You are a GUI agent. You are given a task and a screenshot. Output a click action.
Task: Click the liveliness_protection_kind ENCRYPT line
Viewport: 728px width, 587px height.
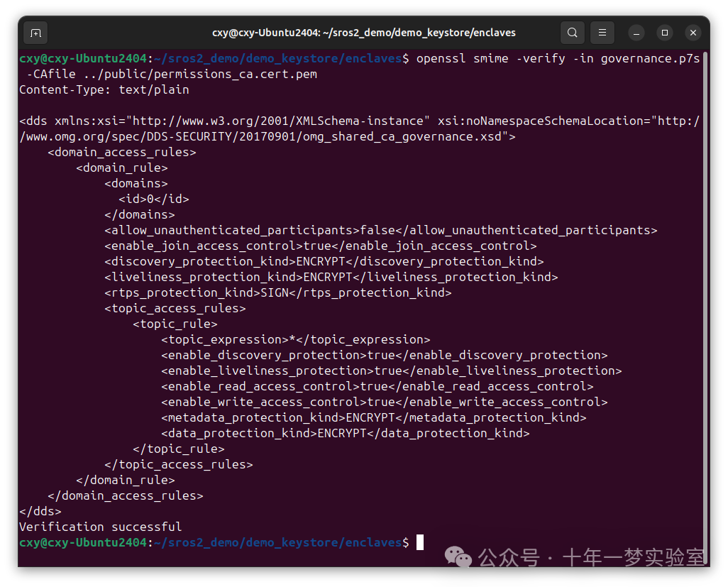(x=331, y=278)
